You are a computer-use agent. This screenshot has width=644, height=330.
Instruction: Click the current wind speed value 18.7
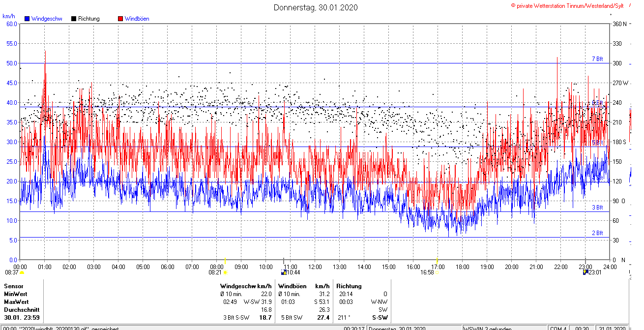265,318
